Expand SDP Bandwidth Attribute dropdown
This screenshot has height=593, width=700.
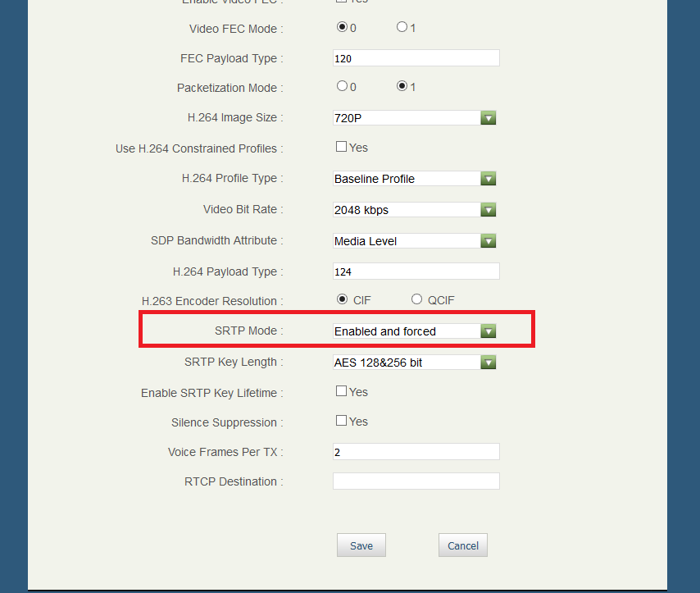click(x=414, y=241)
